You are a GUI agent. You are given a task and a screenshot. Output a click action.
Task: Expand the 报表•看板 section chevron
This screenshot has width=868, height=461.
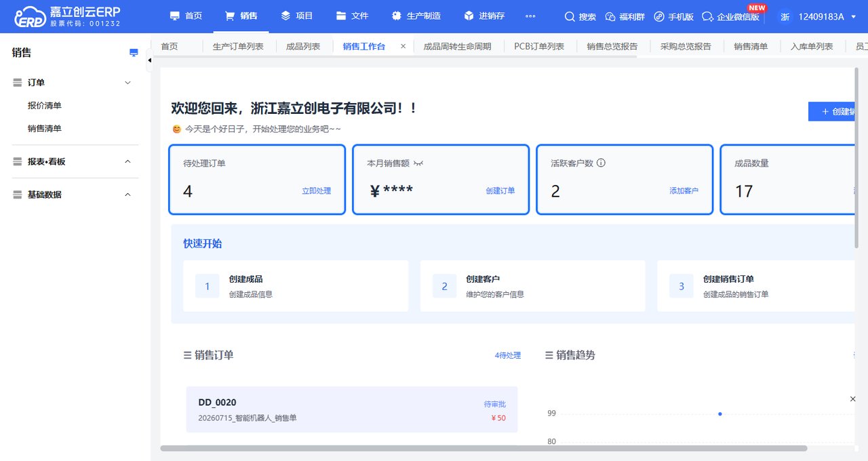click(127, 162)
